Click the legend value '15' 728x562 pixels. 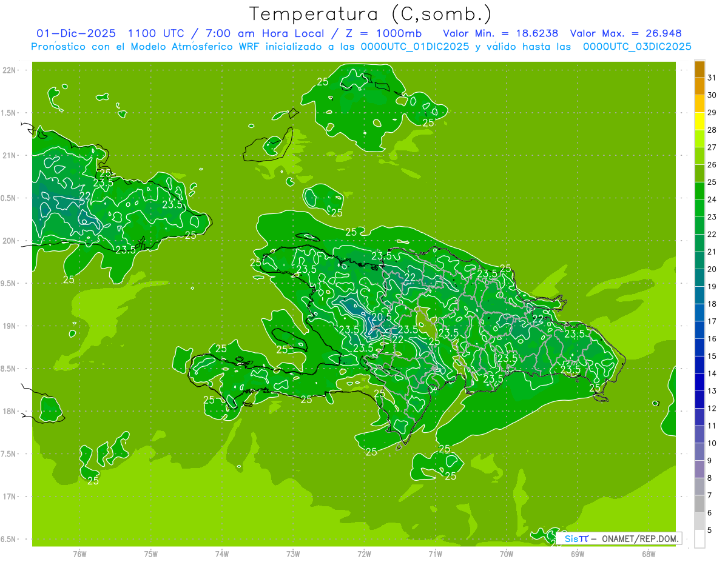tap(712, 356)
